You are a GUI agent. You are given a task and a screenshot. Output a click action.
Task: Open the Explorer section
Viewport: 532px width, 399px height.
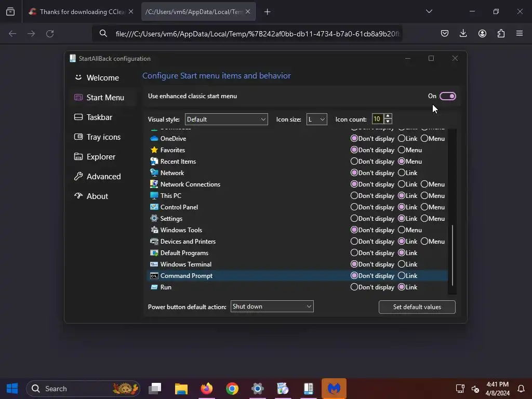[x=102, y=157]
